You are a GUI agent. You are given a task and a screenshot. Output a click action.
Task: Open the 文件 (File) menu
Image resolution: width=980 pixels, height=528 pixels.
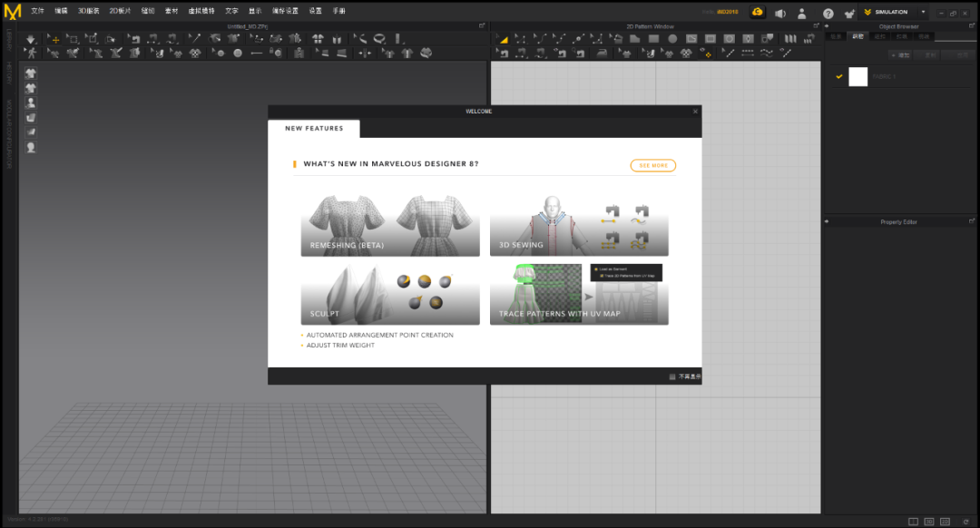tap(37, 12)
